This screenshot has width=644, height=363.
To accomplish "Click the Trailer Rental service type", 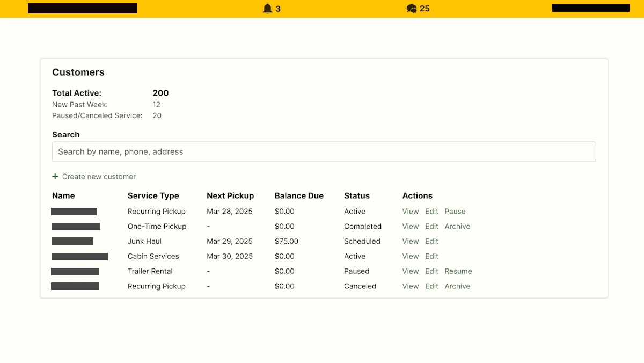I will 150,272.
